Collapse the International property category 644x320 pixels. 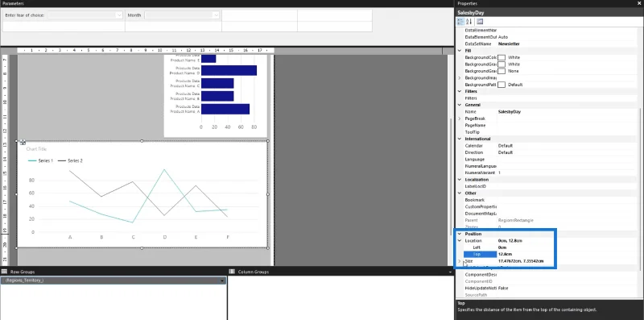pos(460,139)
